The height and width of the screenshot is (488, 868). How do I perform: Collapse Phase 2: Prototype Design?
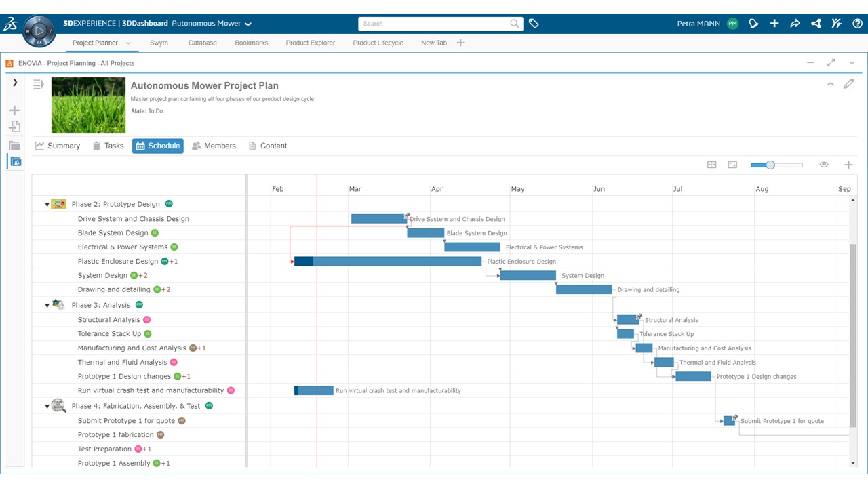(47, 205)
